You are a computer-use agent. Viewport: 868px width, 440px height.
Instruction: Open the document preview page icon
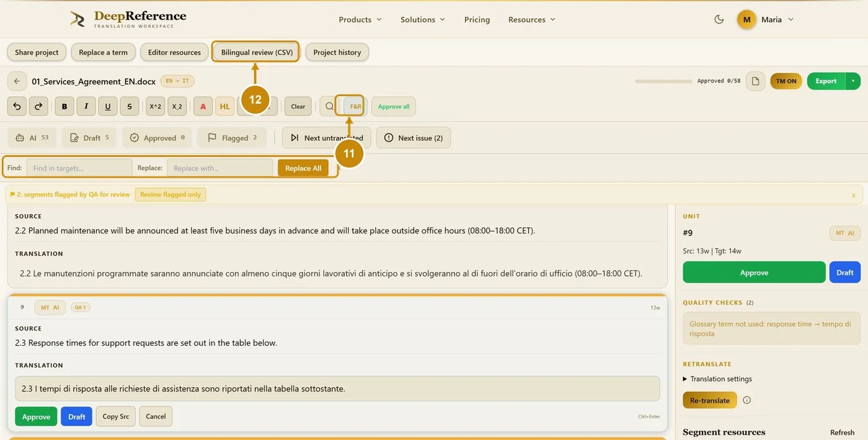tap(755, 81)
